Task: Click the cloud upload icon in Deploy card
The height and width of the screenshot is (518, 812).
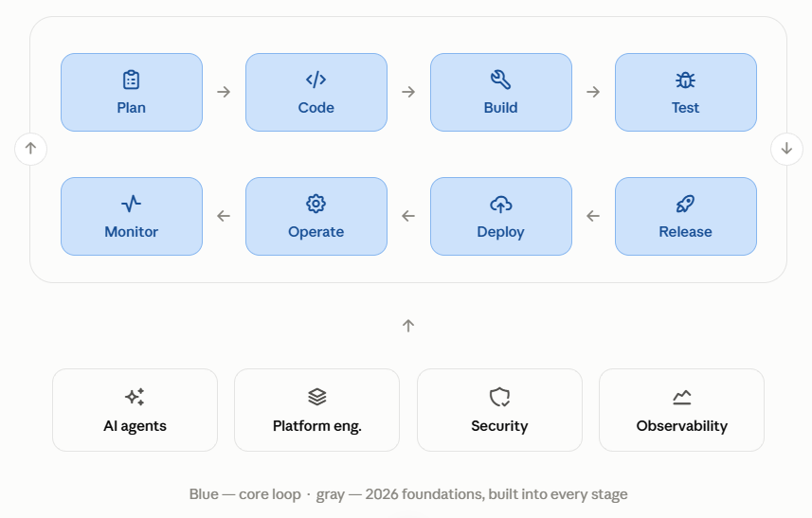Action: coord(501,205)
